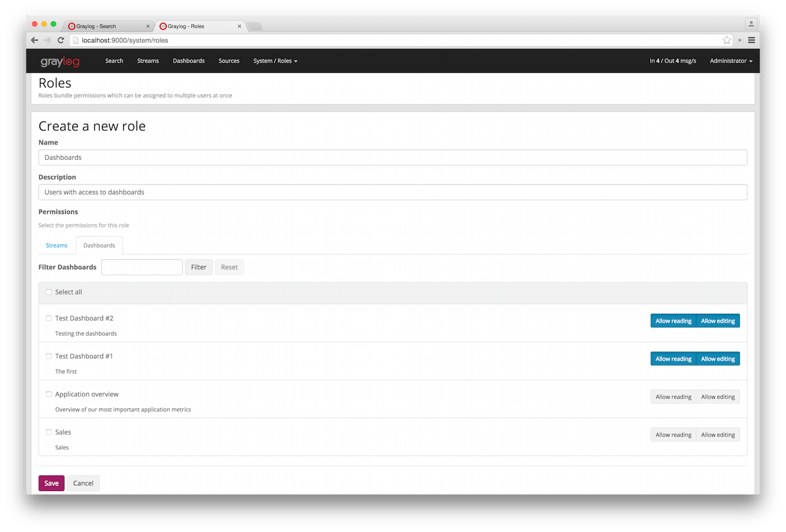Click the bookmark star in the address bar
786x532 pixels.
726,40
